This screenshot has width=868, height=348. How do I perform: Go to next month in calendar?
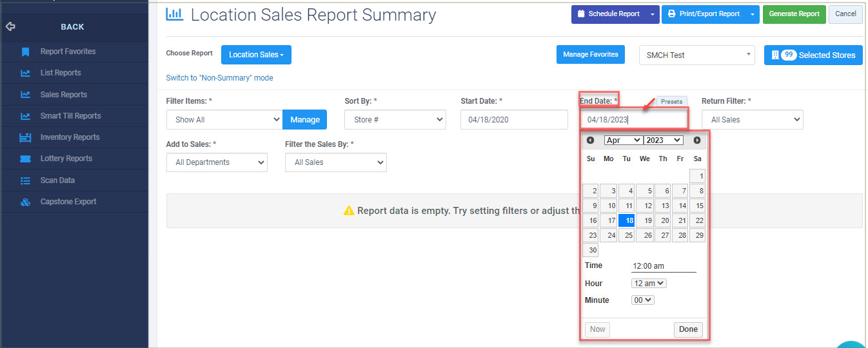(697, 140)
